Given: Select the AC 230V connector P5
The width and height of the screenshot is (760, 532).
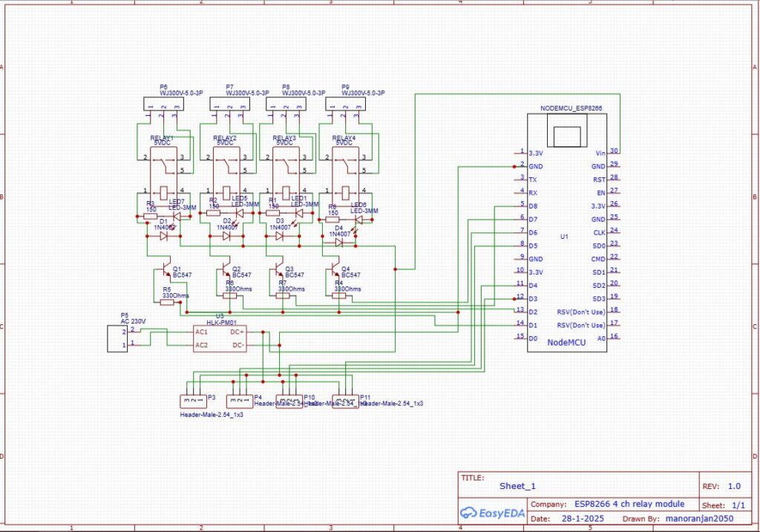Looking at the screenshot, I should click(x=117, y=338).
